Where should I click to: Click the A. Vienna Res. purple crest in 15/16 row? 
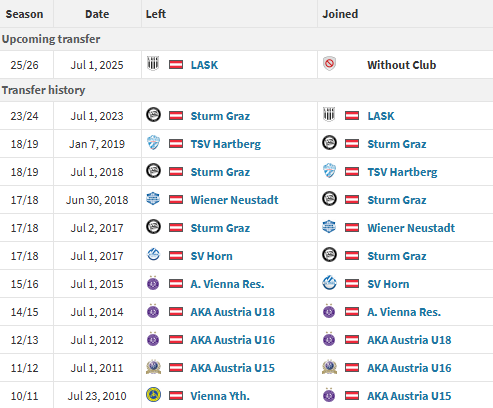click(153, 283)
